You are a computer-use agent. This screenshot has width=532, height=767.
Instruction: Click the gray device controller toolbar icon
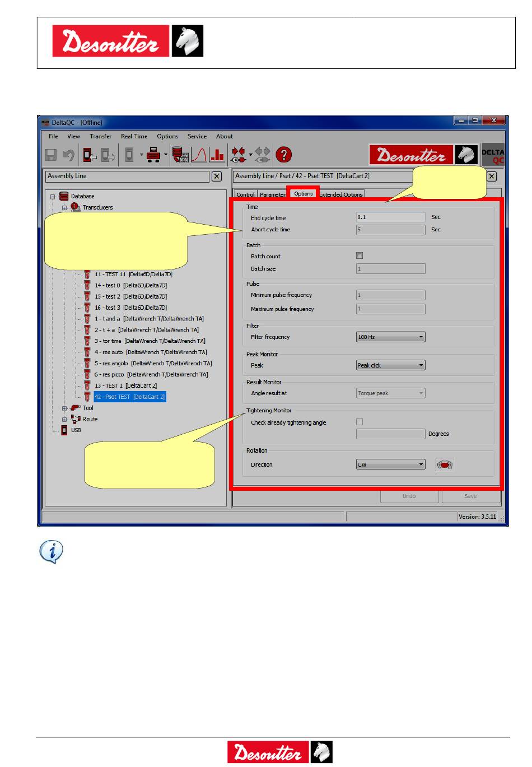129,155
